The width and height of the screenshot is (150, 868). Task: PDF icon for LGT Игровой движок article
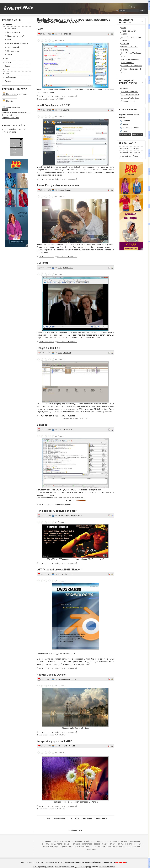(109, 574)
